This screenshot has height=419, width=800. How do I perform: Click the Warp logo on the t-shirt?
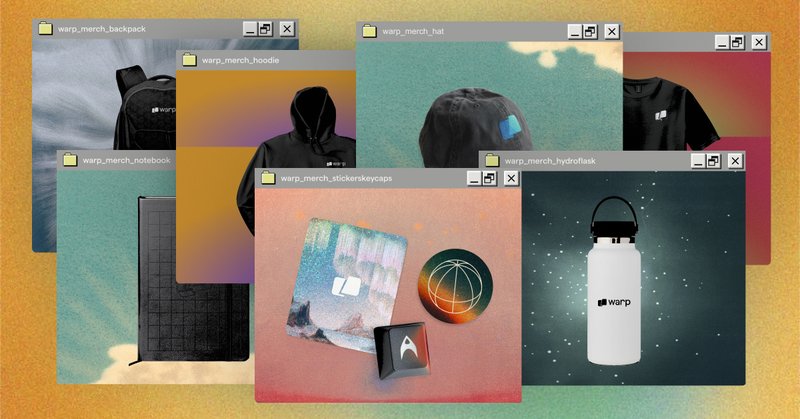click(x=661, y=115)
